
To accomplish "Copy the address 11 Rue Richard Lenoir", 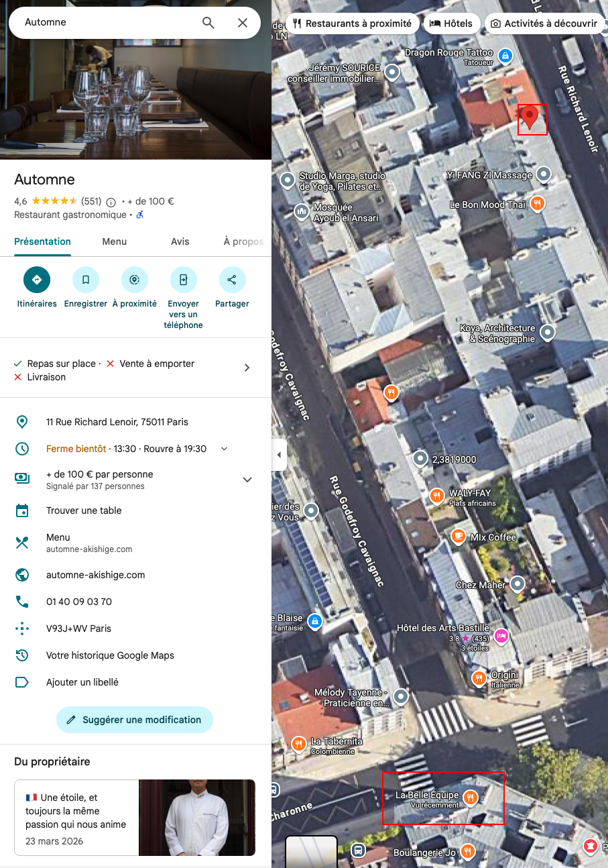I will (x=135, y=422).
